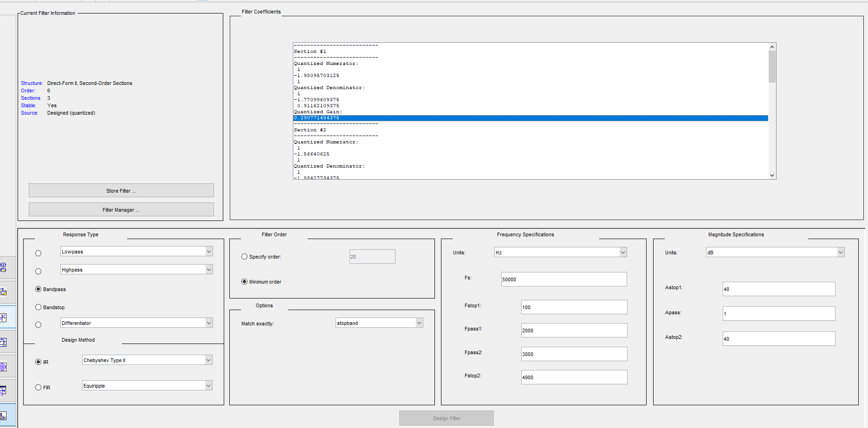This screenshot has height=428, width=868.
Task: Click the Apass value field
Action: point(778,314)
